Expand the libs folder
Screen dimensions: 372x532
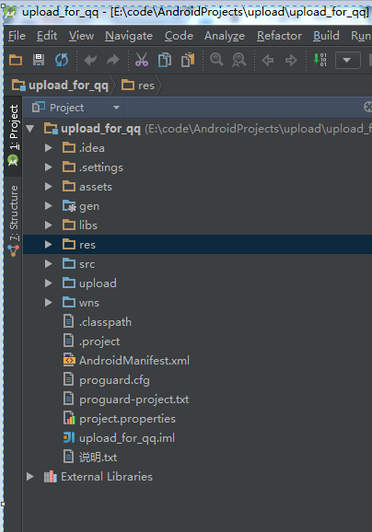pos(49,225)
